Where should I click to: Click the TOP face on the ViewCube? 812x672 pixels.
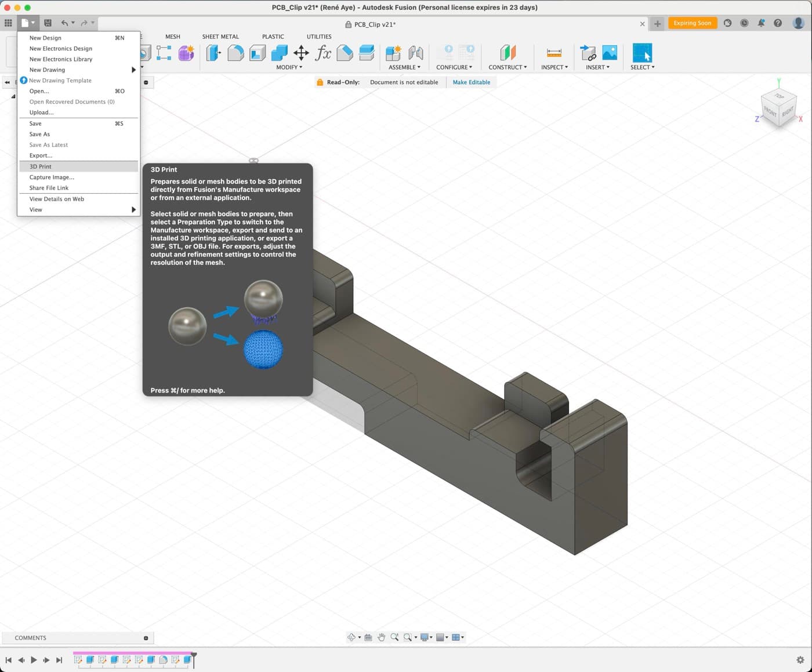[x=780, y=96]
